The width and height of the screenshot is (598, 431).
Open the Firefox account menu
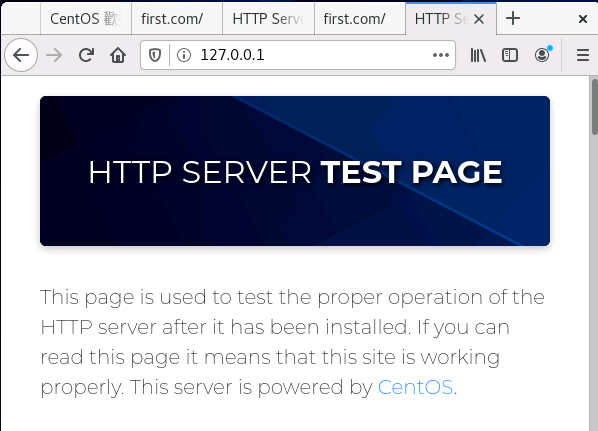(x=542, y=55)
